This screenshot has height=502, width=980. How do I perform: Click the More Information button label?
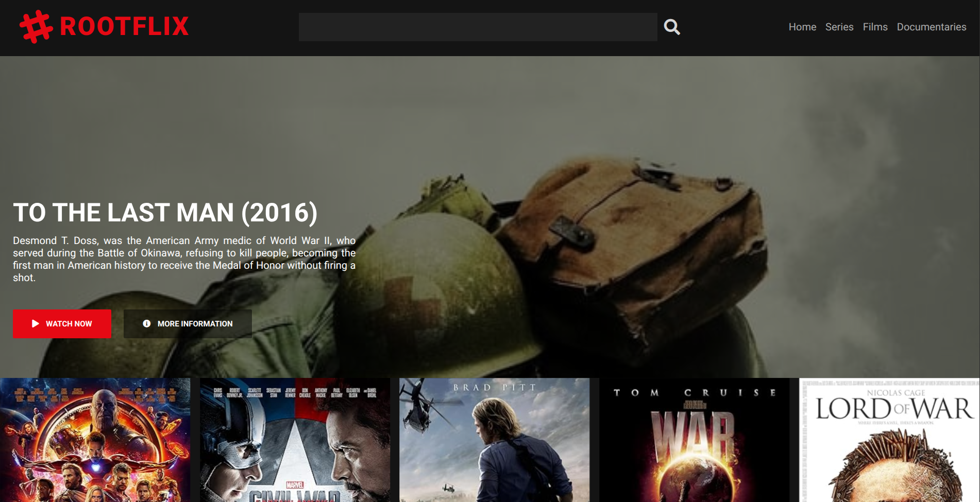pyautogui.click(x=195, y=323)
